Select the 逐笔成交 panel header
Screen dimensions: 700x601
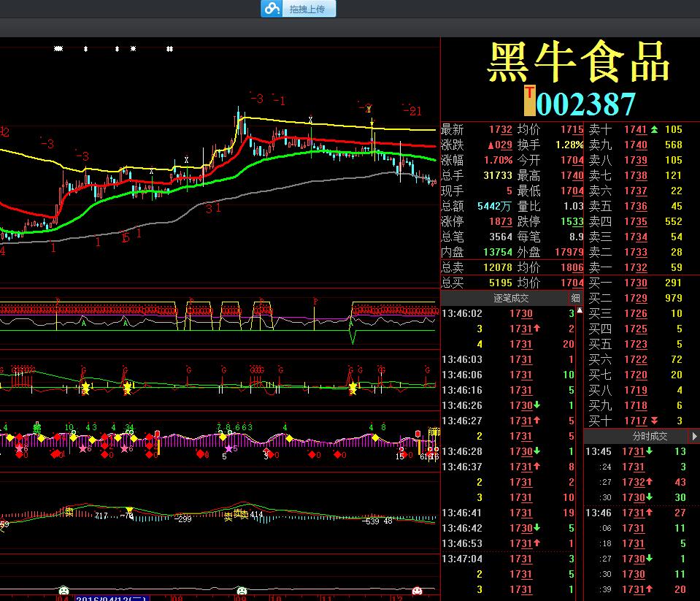(511, 298)
